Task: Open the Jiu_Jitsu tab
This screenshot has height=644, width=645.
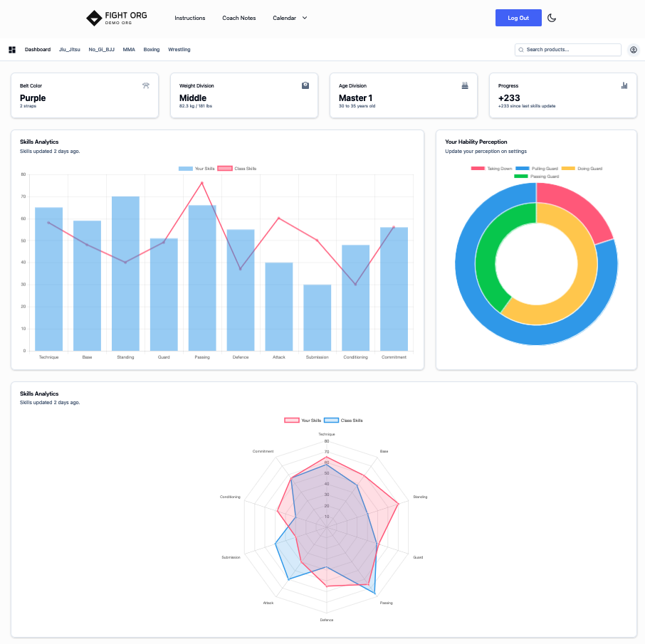Action: (x=70, y=50)
